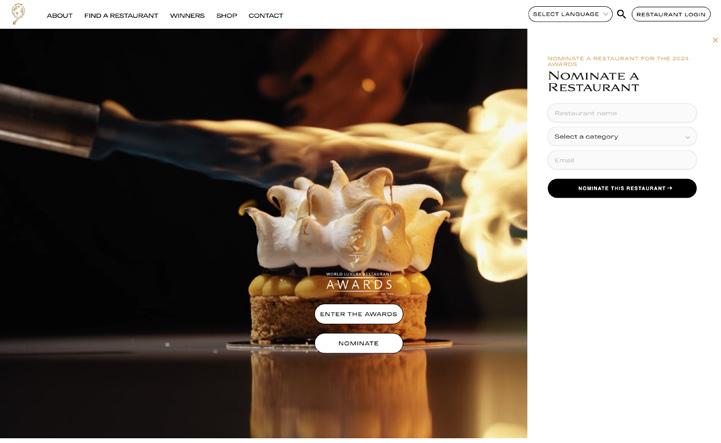This screenshot has width=721, height=443.
Task: Click the Restaurant Login button
Action: click(x=671, y=14)
